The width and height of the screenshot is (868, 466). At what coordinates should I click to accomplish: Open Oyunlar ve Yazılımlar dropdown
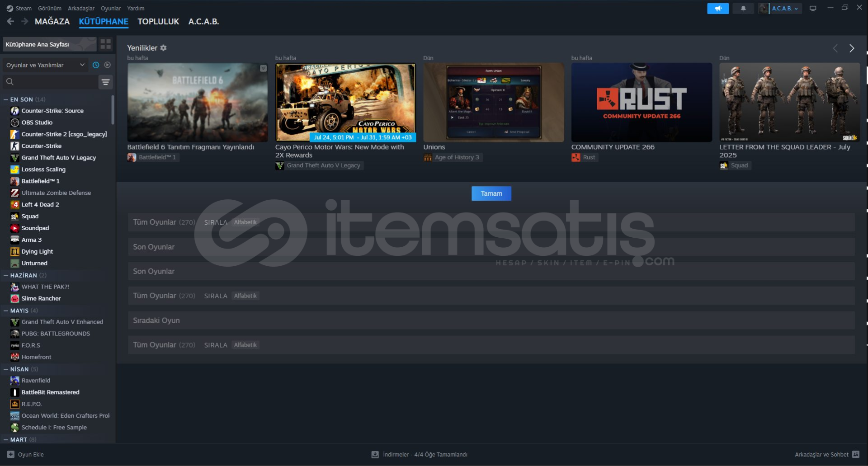(x=45, y=65)
